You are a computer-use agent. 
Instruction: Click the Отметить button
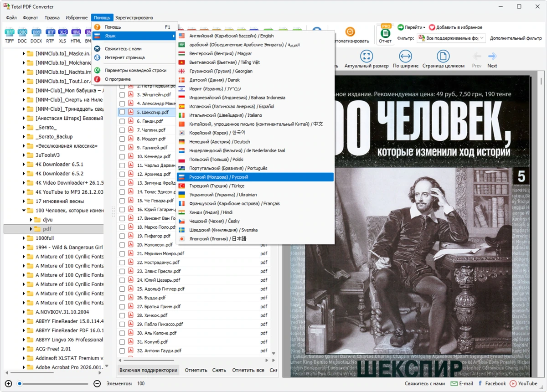(196, 370)
